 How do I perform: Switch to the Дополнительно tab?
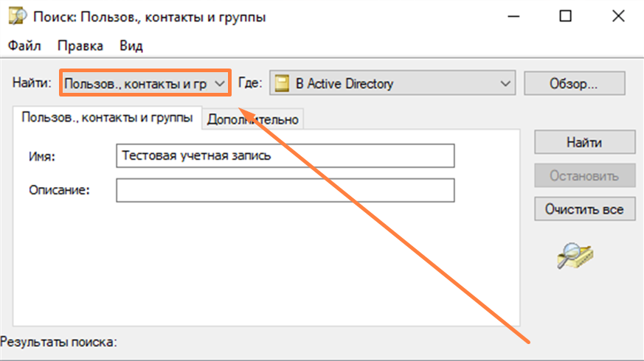252,119
